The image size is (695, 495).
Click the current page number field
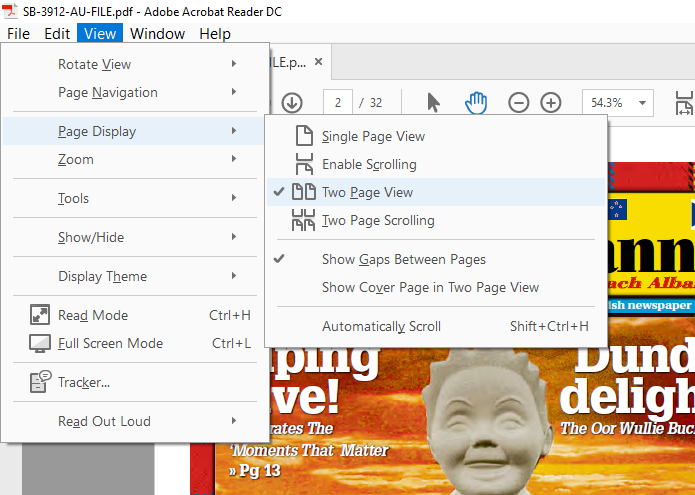[x=338, y=102]
